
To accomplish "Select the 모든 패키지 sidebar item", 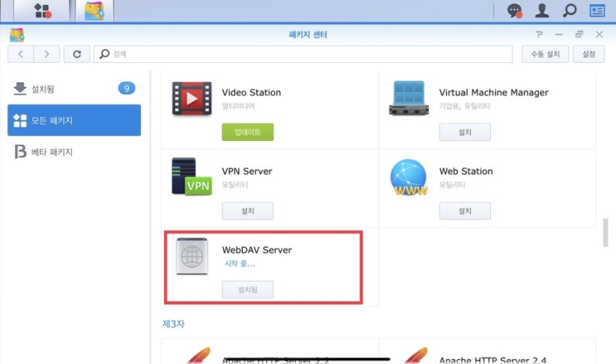I will [x=74, y=120].
